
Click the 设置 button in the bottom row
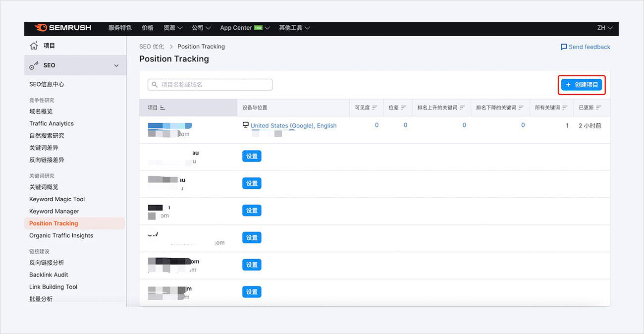[252, 292]
